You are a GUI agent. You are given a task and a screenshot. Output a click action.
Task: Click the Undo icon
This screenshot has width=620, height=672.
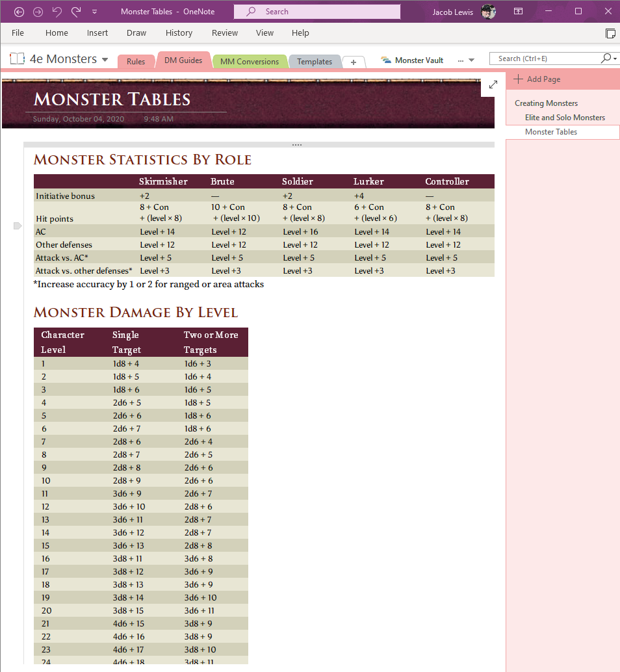[x=57, y=12]
